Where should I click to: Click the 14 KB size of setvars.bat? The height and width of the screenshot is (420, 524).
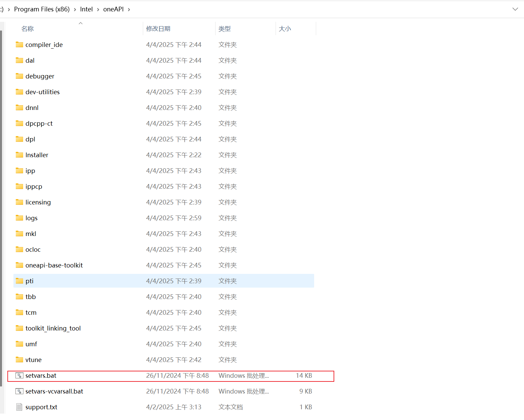[304, 375]
